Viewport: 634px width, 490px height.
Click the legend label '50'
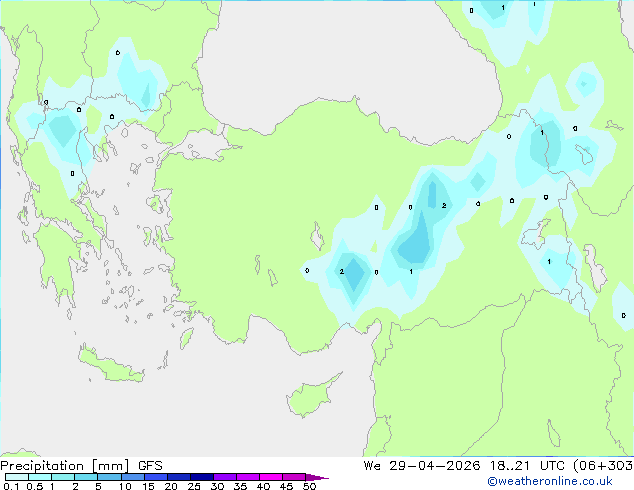[310, 486]
